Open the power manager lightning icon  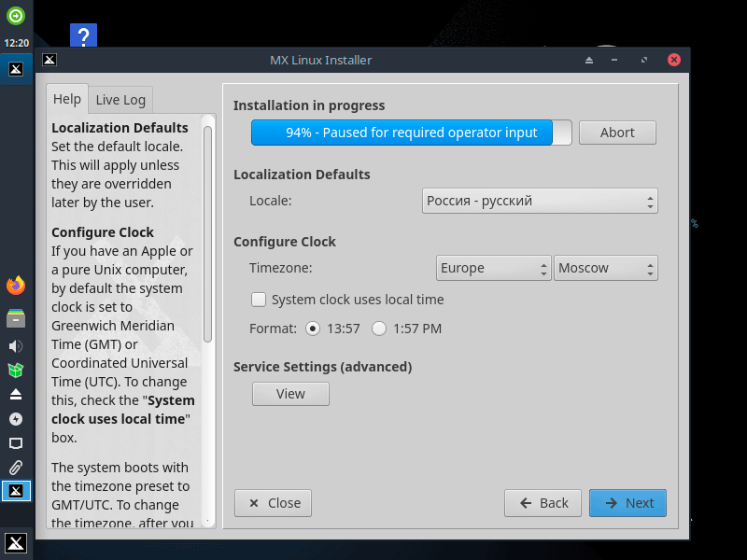[16, 419]
